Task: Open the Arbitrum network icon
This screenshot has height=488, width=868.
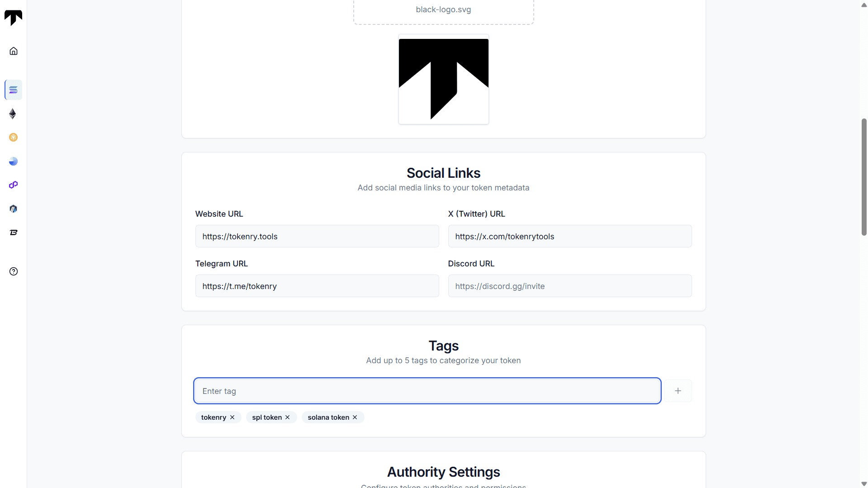Action: click(14, 209)
